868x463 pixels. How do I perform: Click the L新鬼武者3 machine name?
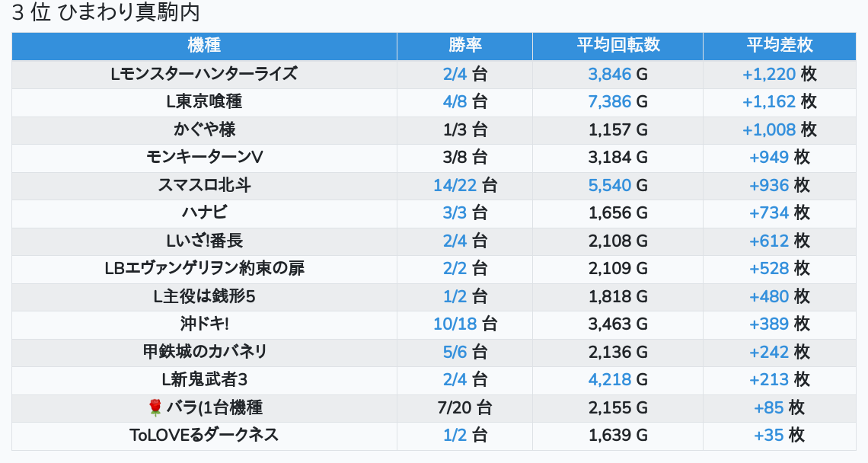pyautogui.click(x=204, y=380)
